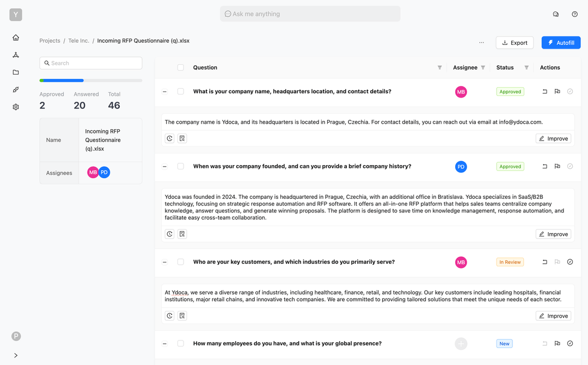The height and width of the screenshot is (365, 588).
Task: Go to Projects in the breadcrumb
Action: click(x=50, y=41)
